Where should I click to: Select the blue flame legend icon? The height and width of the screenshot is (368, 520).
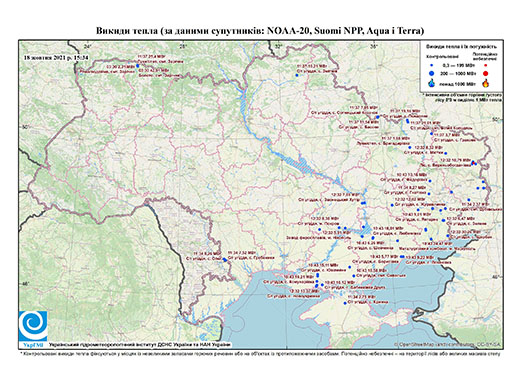tap(432, 83)
